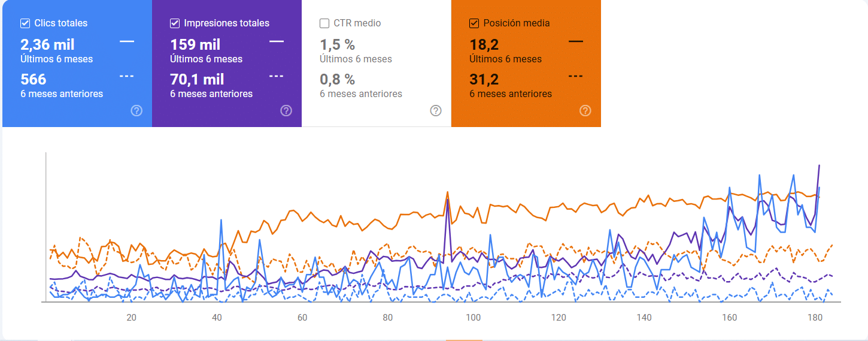Click the 180 label on chart axis
The height and width of the screenshot is (341, 868).
[x=815, y=318]
